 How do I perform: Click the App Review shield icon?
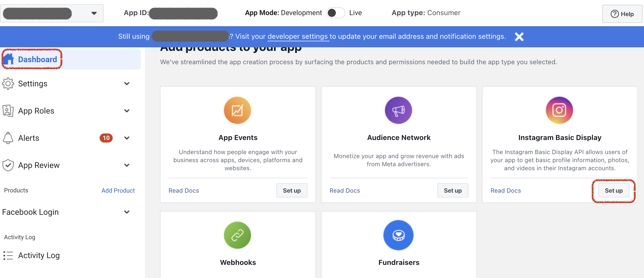pos(8,165)
